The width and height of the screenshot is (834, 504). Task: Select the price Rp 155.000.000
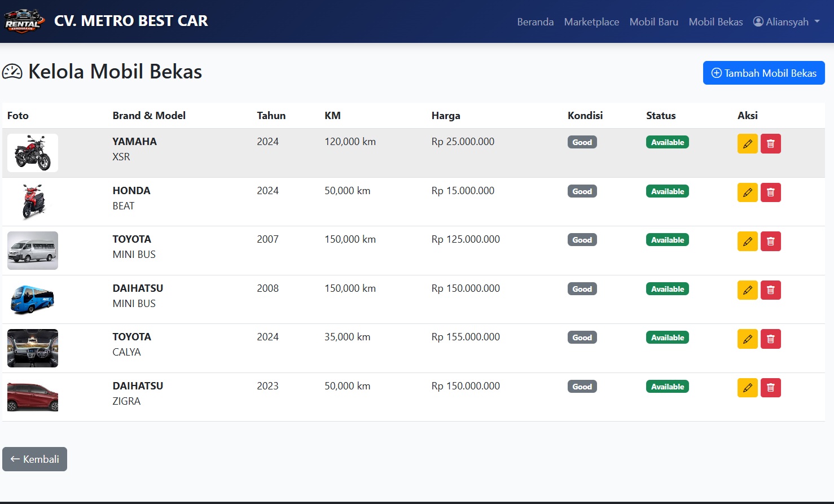click(466, 337)
